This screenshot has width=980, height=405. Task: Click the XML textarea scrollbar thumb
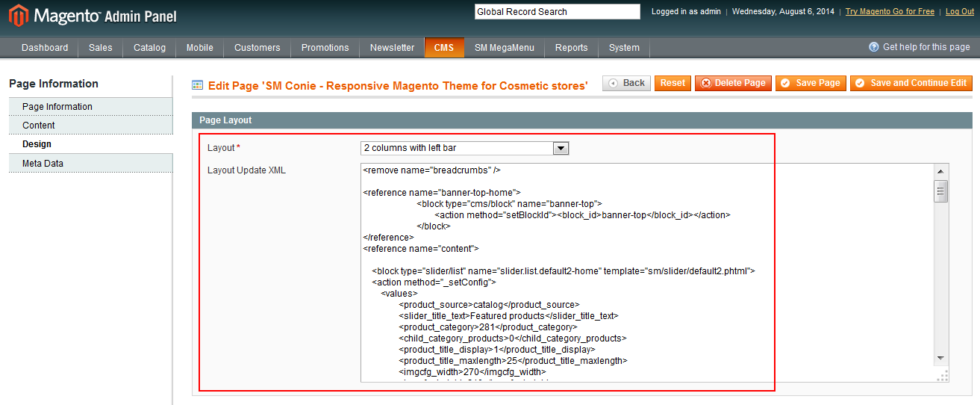point(941,191)
